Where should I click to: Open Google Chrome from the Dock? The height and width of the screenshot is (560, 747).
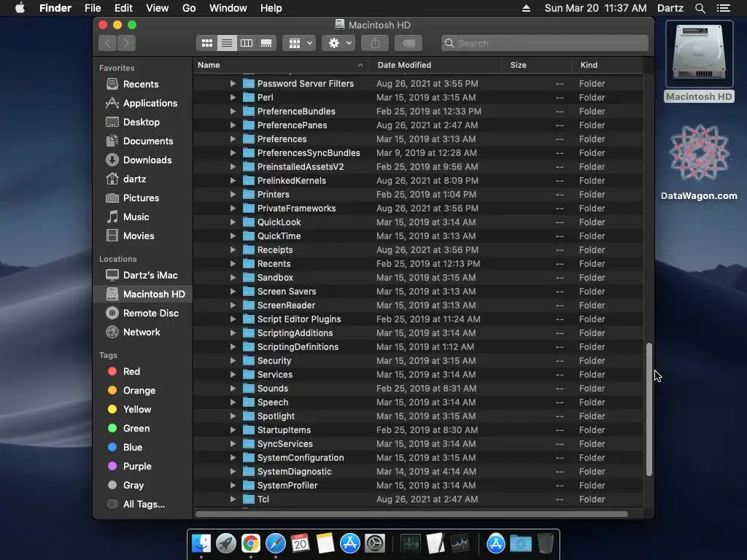(251, 543)
